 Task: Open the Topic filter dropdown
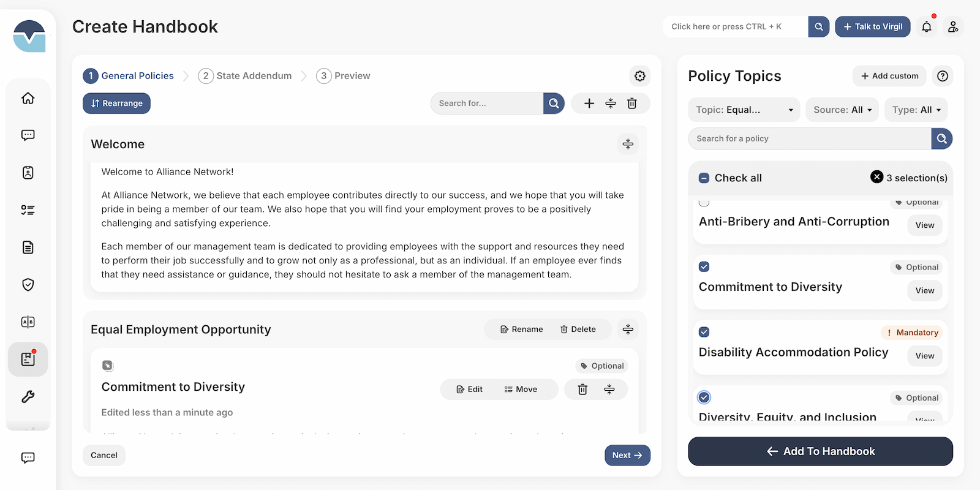pyautogui.click(x=744, y=110)
